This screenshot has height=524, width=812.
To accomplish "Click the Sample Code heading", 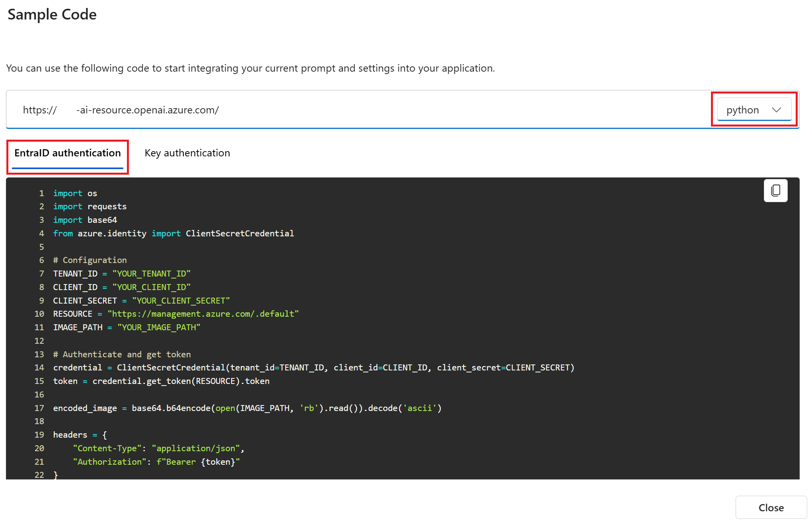I will pyautogui.click(x=52, y=14).
